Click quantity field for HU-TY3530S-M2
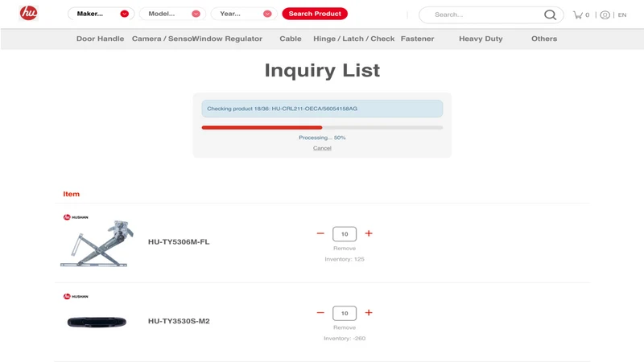644x362 pixels. (345, 313)
